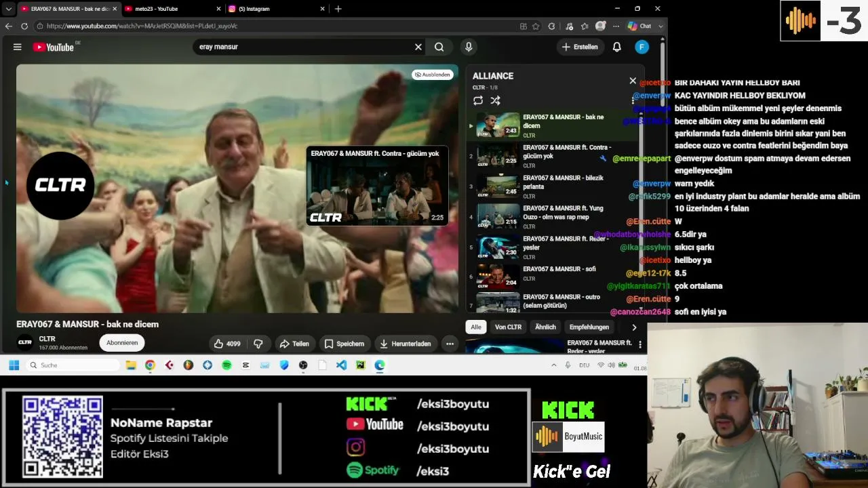The width and height of the screenshot is (868, 488).
Task: Hide the end-screen cards with Ausblenden
Action: (x=433, y=75)
